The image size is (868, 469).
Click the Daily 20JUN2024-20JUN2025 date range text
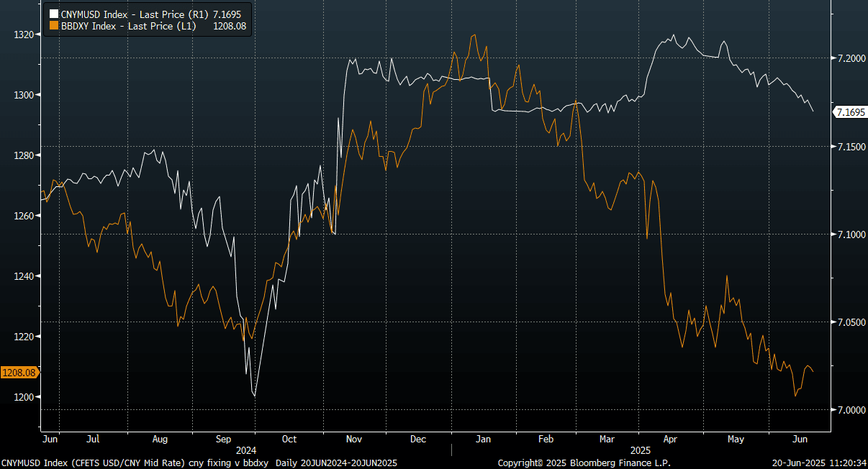(x=336, y=463)
